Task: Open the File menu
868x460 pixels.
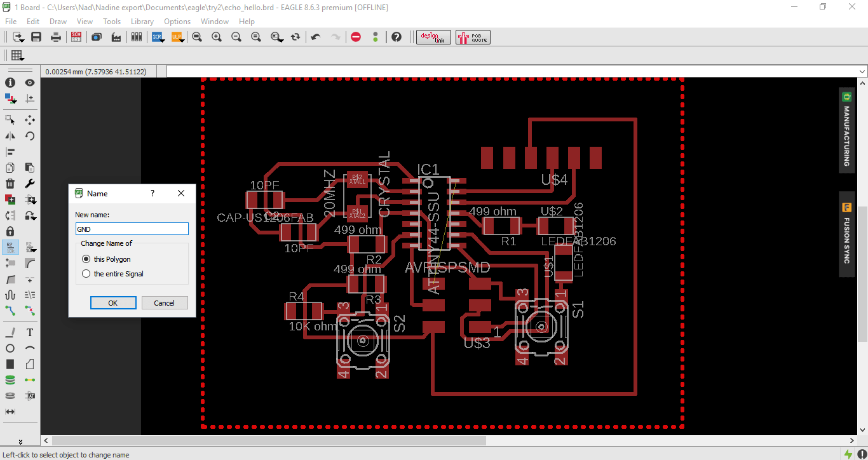Action: tap(11, 22)
